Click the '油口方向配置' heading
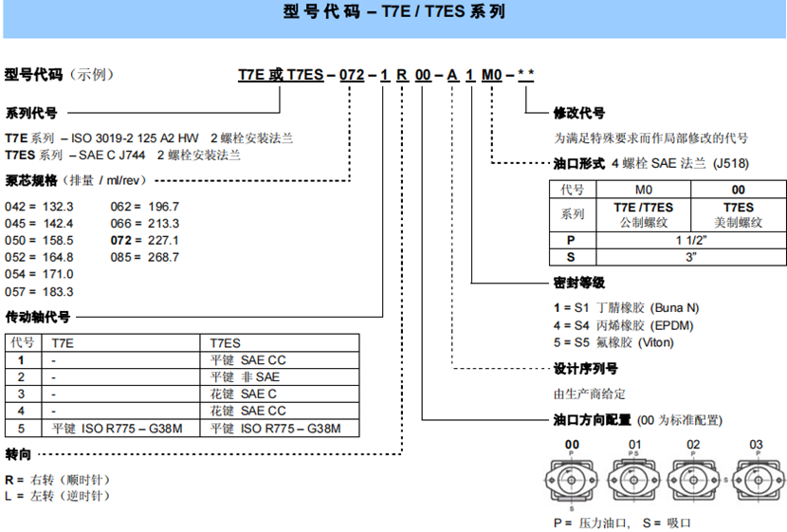Viewport: 787px width, 532px height. (x=593, y=420)
